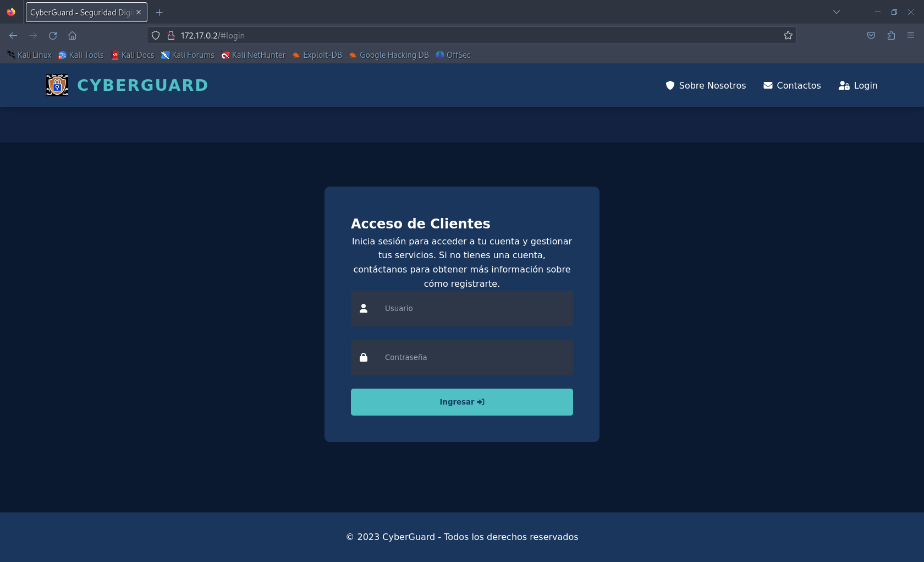924x562 pixels.
Task: Go to Login from the navbar
Action: [858, 85]
